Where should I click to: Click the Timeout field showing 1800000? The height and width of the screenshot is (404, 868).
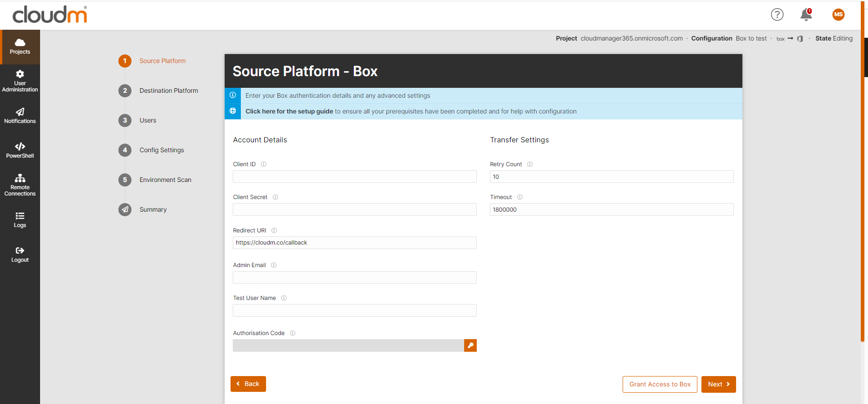pyautogui.click(x=612, y=209)
